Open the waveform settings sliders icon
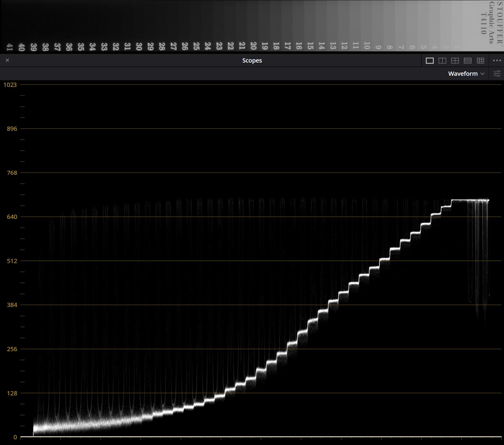Screen dimensions: 504x445 (x=497, y=74)
